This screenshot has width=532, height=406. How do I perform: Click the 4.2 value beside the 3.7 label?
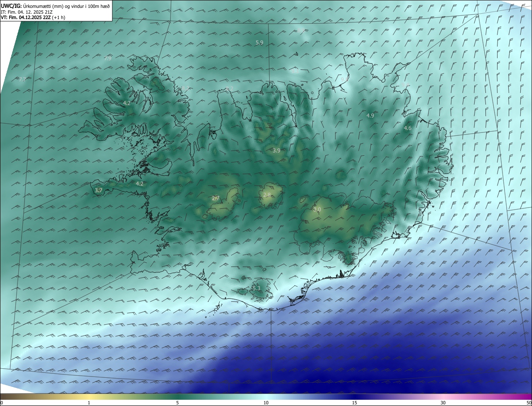point(140,183)
